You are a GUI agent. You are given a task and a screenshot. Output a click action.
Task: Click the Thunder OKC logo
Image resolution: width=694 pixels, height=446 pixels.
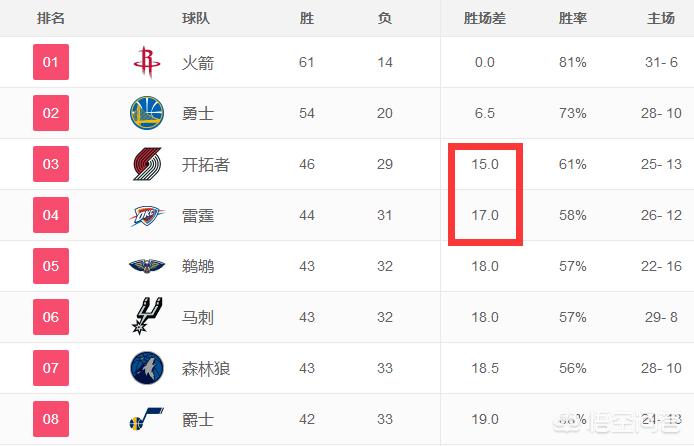coord(146,215)
